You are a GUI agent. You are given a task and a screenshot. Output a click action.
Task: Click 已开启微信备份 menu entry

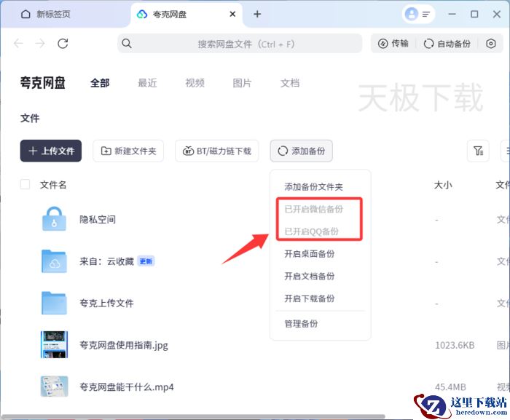tap(313, 209)
